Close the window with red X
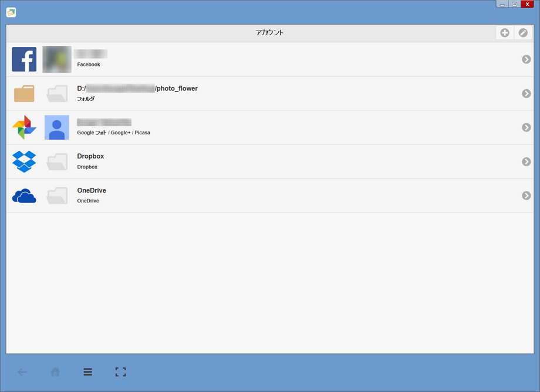The image size is (540, 392). 527,4
